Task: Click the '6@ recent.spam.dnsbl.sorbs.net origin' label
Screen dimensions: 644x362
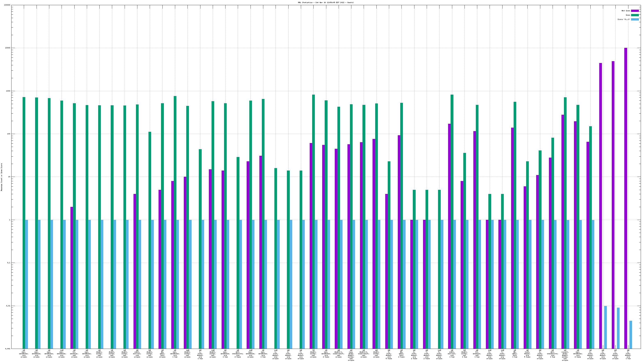Action: tap(565, 355)
